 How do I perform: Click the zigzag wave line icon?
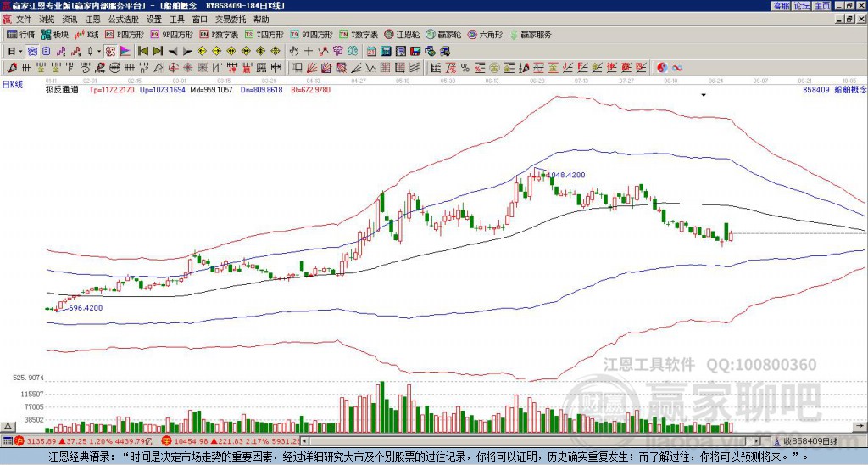pos(370,68)
